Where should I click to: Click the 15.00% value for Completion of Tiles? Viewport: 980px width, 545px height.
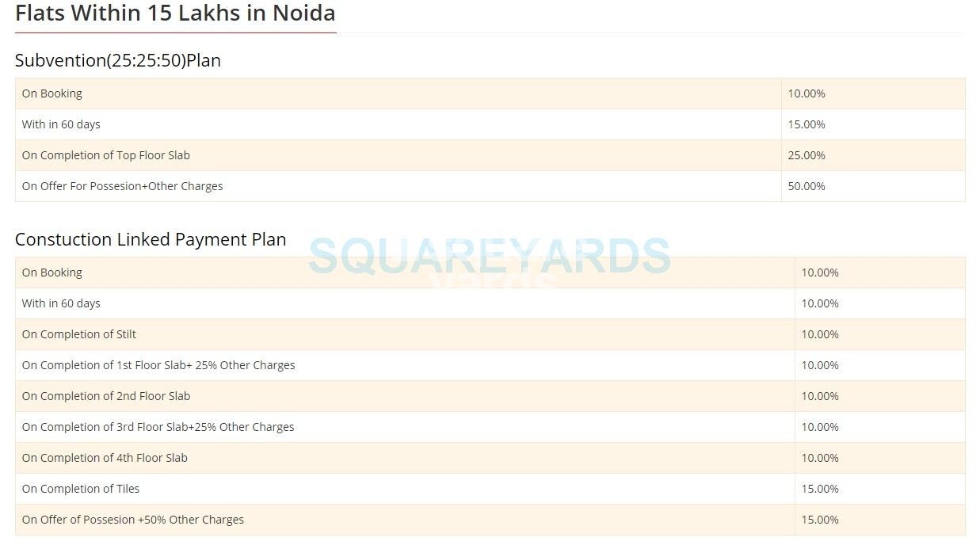click(820, 489)
